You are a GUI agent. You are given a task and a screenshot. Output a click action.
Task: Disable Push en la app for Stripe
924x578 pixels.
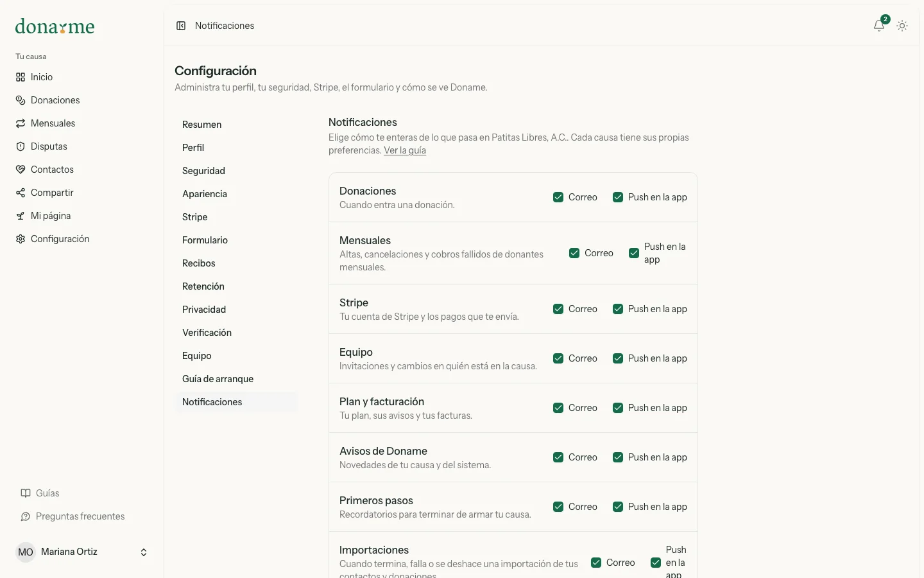pyautogui.click(x=618, y=309)
